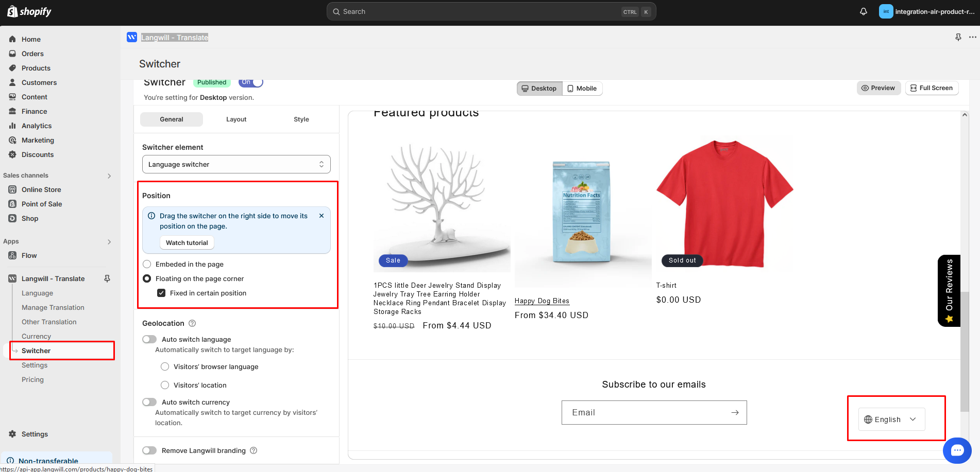
Task: Enable Auto switch language toggle
Action: coord(149,339)
